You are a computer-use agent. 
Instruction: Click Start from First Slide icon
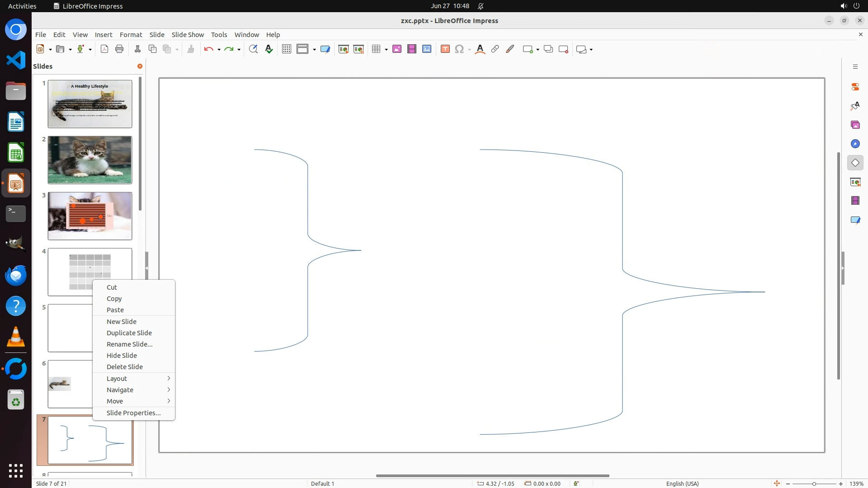tap(344, 49)
